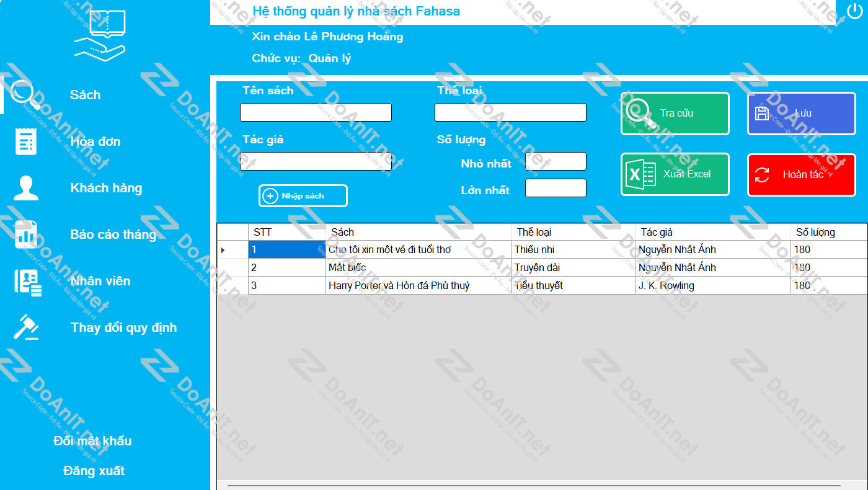The width and height of the screenshot is (868, 490).
Task: Select the 'Mắt biếc' book cell
Action: (x=418, y=267)
